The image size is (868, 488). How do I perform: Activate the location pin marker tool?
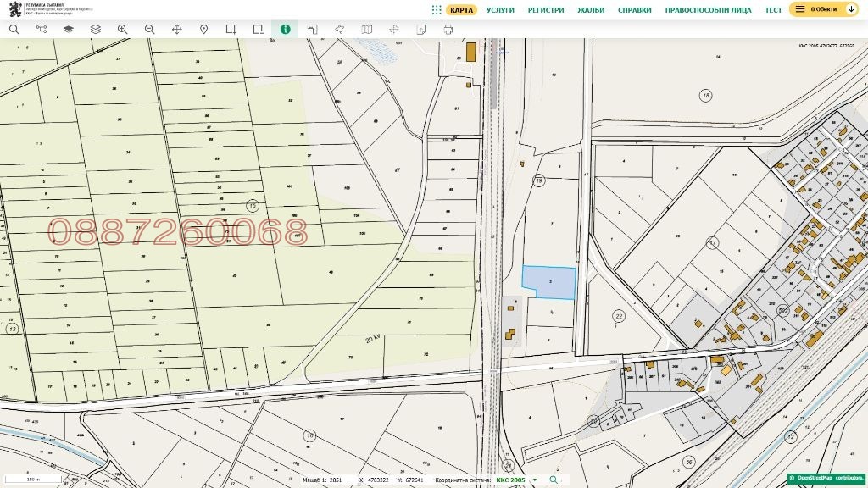pos(203,29)
